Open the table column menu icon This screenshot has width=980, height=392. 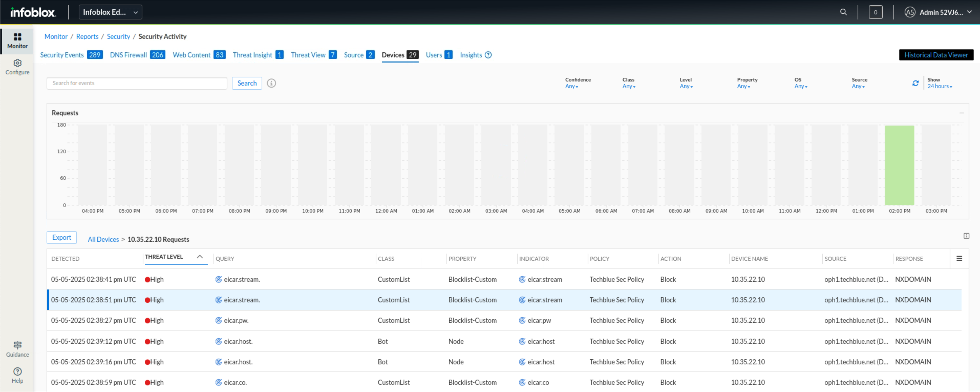(x=959, y=259)
